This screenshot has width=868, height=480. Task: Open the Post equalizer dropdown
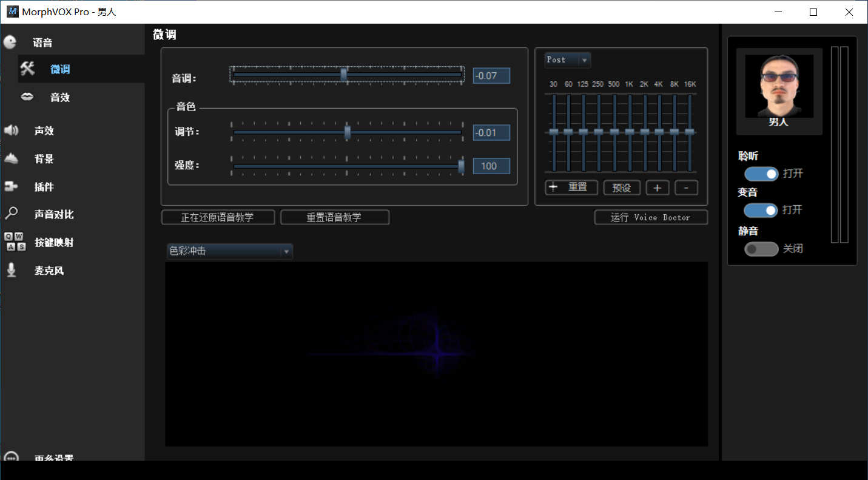click(x=567, y=60)
